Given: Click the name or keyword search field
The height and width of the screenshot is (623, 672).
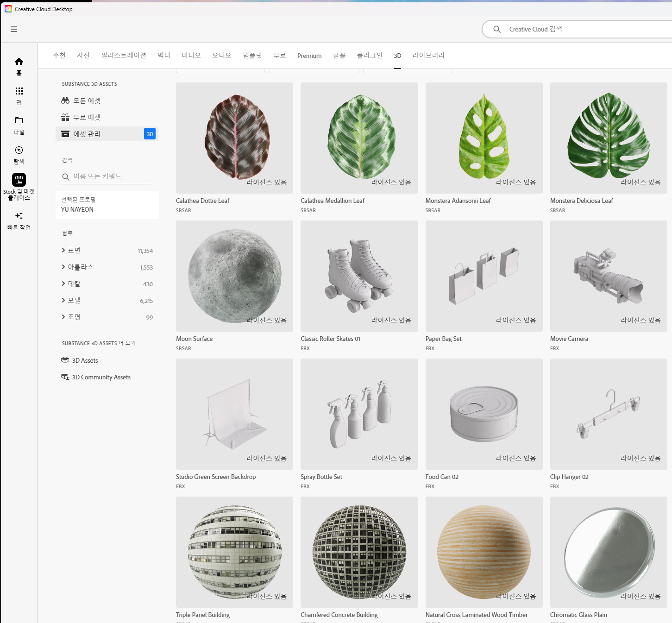Looking at the screenshot, I should tap(111, 176).
